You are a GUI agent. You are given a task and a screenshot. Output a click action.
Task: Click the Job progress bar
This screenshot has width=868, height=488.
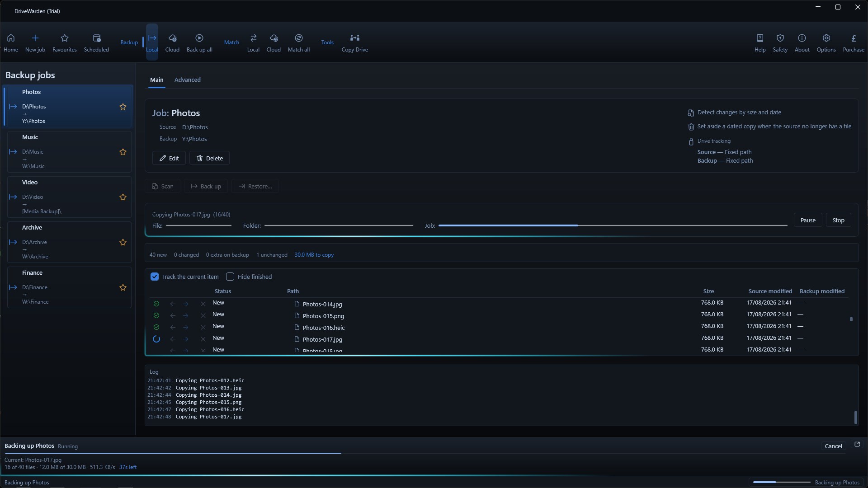613,225
